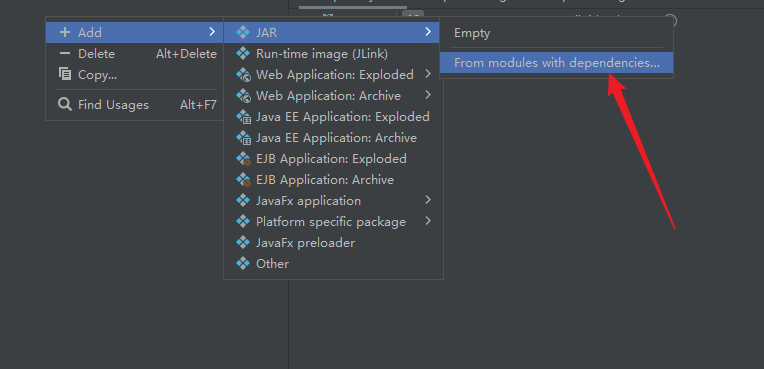Expand Web Application: Exploded submenu arrow
Image resolution: width=764 pixels, height=369 pixels.
pos(428,74)
